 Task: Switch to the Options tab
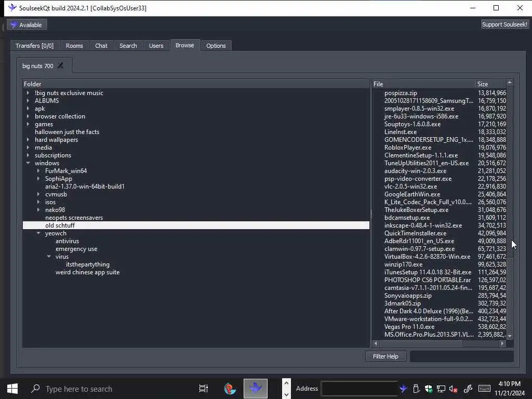point(216,46)
